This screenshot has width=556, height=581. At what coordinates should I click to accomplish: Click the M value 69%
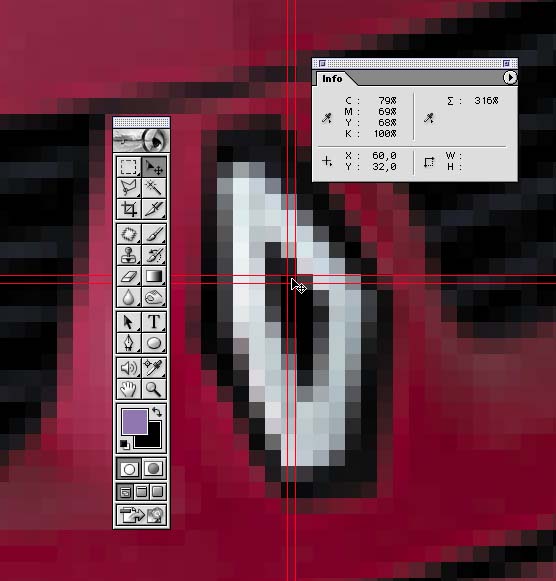click(x=387, y=111)
